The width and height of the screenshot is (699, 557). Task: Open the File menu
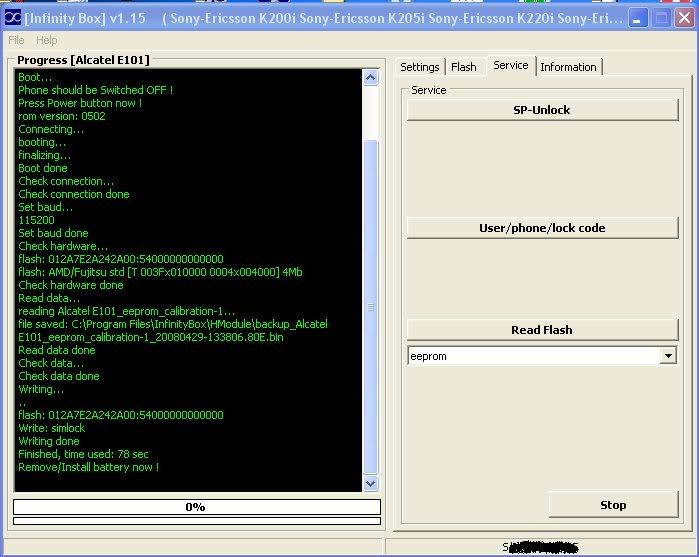click(16, 40)
